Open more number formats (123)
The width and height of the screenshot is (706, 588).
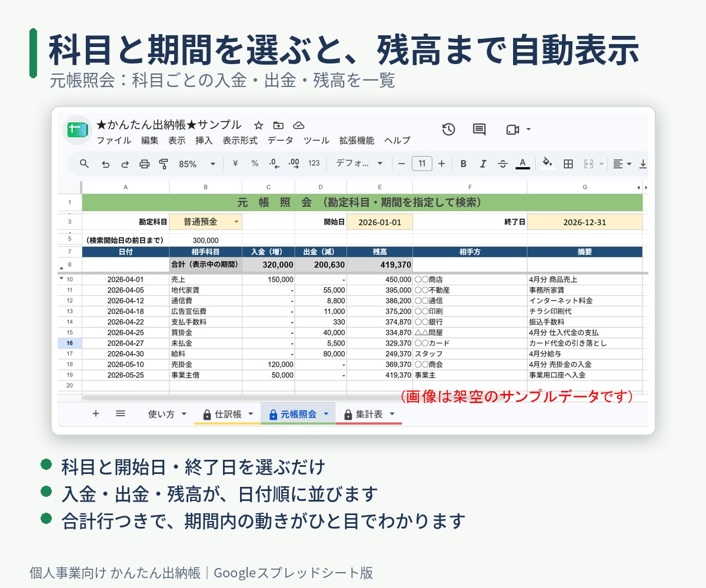tap(314, 163)
